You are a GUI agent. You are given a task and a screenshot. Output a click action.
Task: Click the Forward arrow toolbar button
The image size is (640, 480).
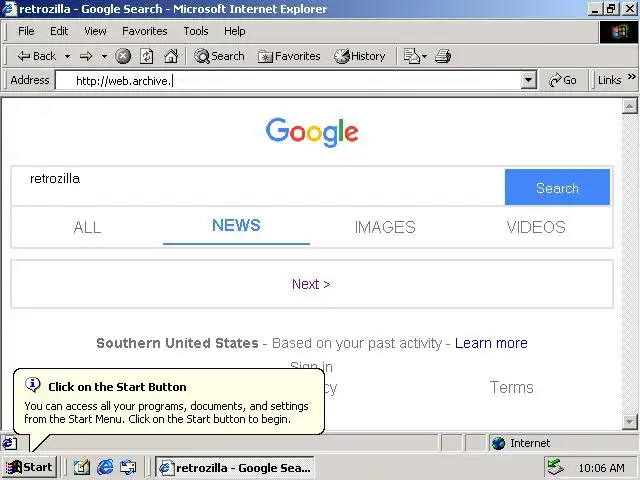(86, 56)
